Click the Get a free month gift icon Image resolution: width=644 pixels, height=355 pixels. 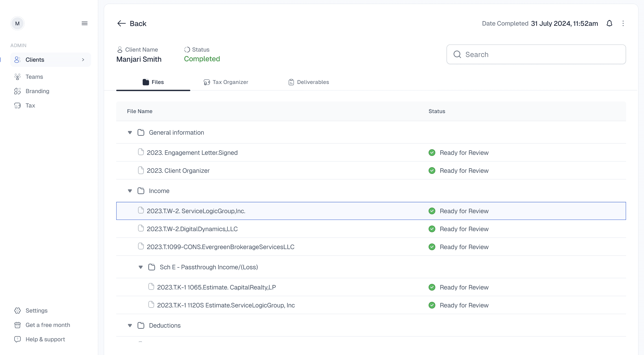(x=17, y=325)
